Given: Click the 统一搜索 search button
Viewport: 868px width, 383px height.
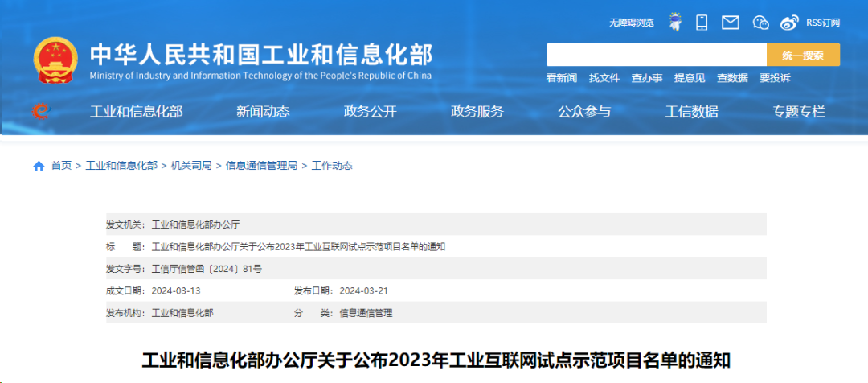Looking at the screenshot, I should coord(803,55).
